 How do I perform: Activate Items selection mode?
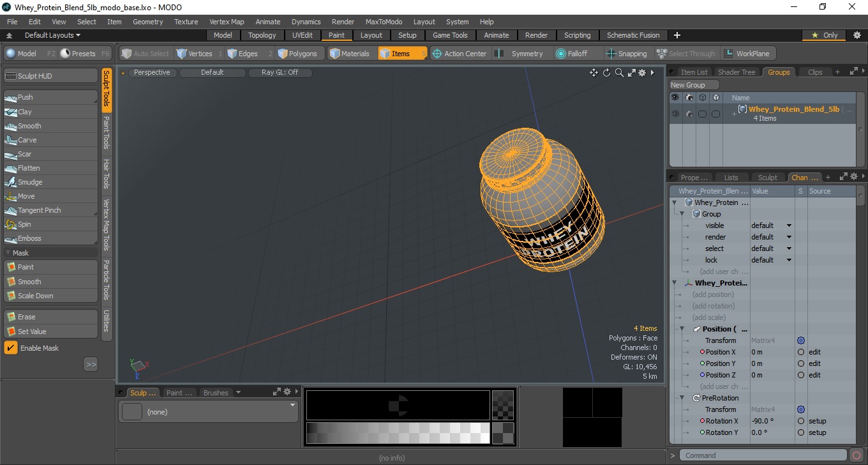coord(402,54)
